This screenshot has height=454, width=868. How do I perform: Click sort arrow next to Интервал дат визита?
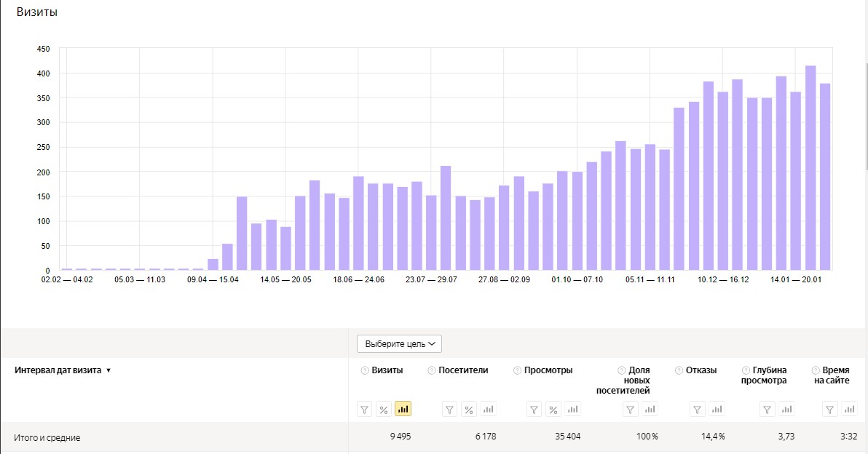click(108, 370)
